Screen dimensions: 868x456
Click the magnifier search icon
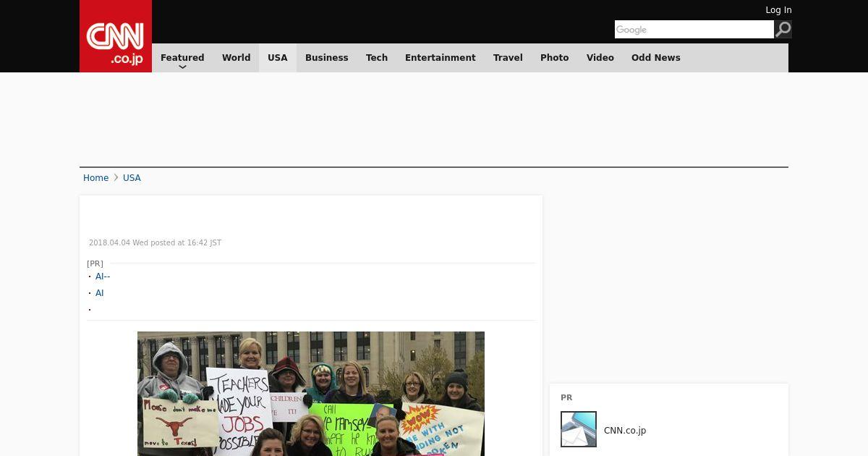click(783, 29)
